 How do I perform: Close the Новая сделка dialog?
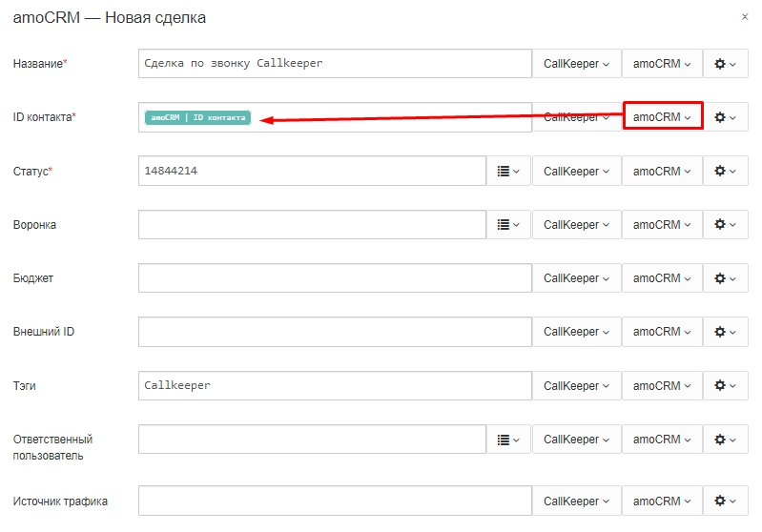(x=745, y=17)
